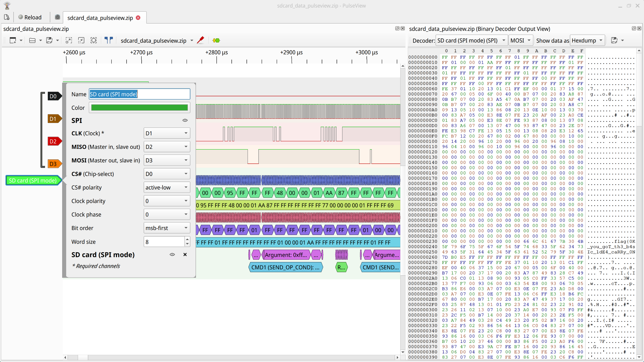Screen dimensions: 644x362
Task: Switch to the sdcard_data_pulseview.zip tab
Action: pyautogui.click(x=100, y=18)
